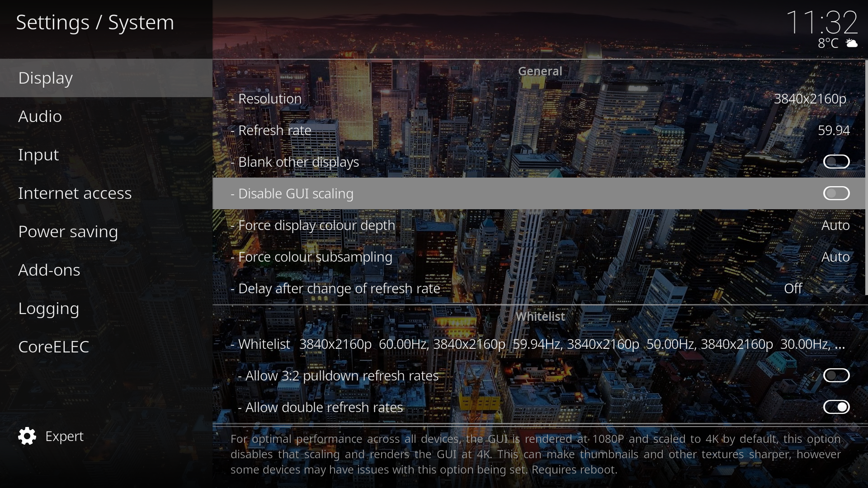868x488 pixels.
Task: Turn on Allow 3:2 pulldown refresh rates
Action: pyautogui.click(x=836, y=375)
